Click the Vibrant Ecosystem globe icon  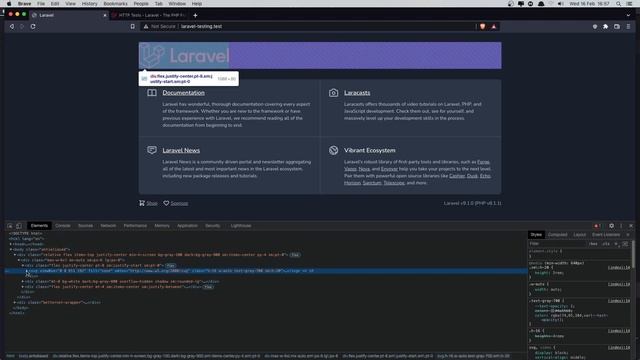[x=333, y=150]
